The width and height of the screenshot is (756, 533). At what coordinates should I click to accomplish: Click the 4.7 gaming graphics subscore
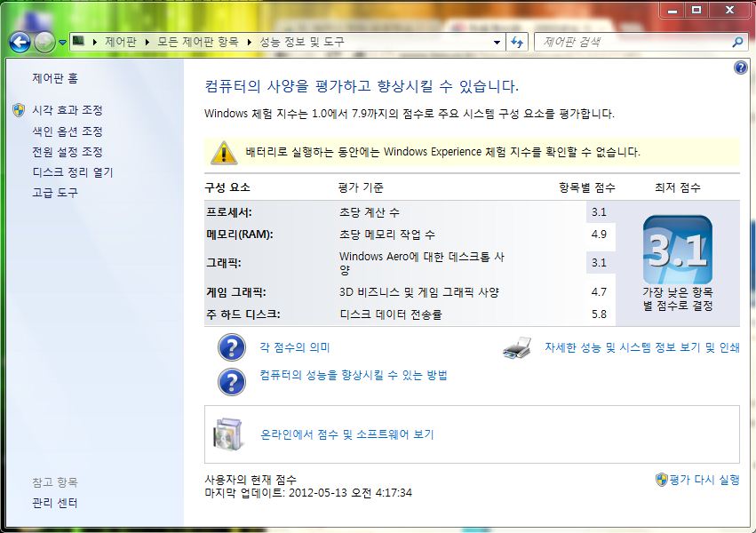tap(599, 292)
